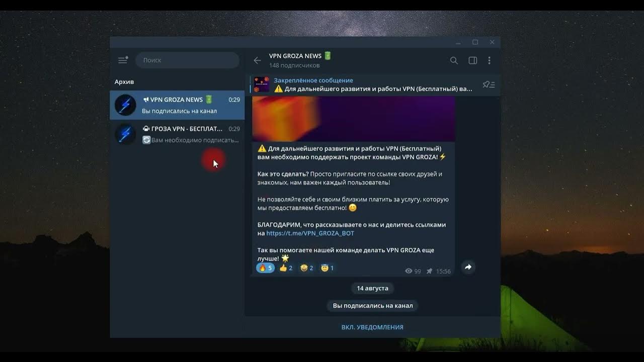Open the t.me/VPN_GROZA_BOT link
This screenshot has width=644, height=362.
point(310,233)
